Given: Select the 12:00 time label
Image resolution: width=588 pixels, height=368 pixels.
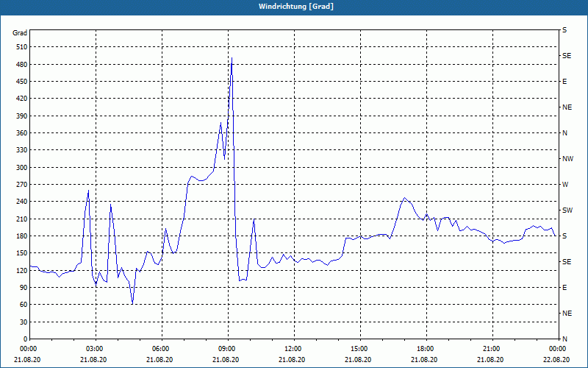Looking at the screenshot, I should (294, 349).
